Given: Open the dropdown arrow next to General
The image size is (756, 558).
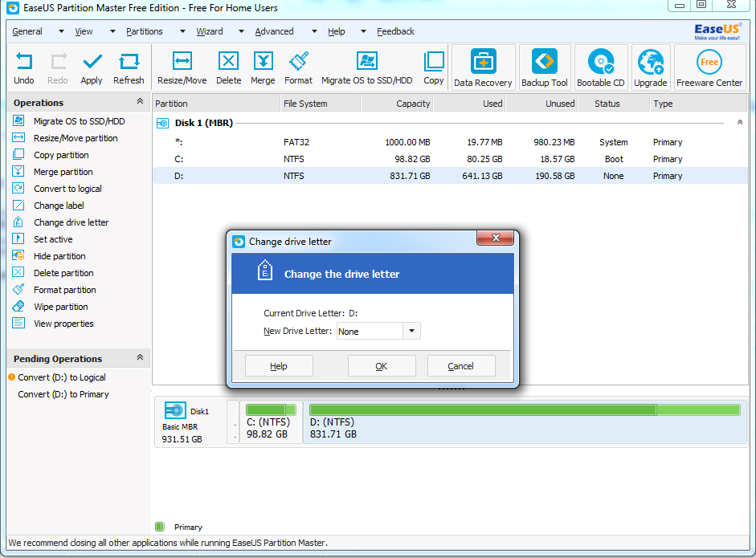Looking at the screenshot, I should click(61, 31).
